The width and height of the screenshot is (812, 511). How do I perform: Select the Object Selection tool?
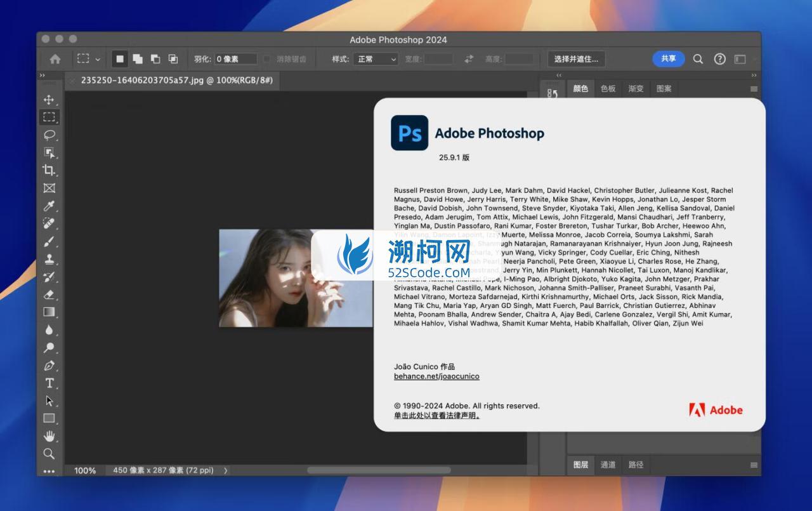click(49, 153)
